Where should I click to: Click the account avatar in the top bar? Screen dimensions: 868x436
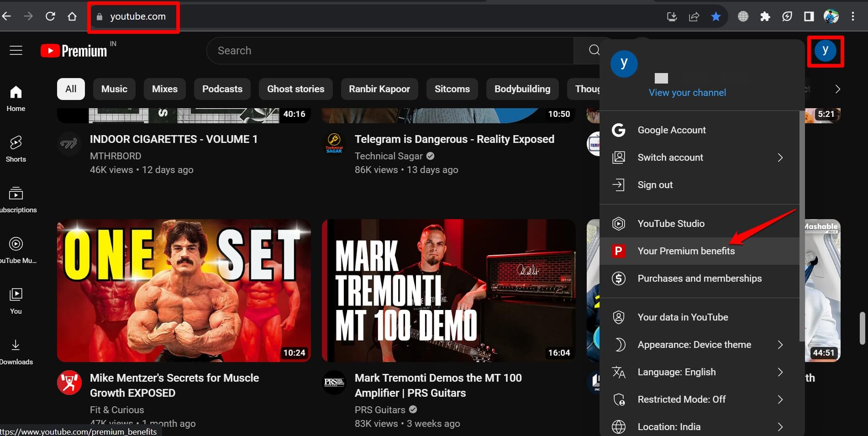click(825, 51)
